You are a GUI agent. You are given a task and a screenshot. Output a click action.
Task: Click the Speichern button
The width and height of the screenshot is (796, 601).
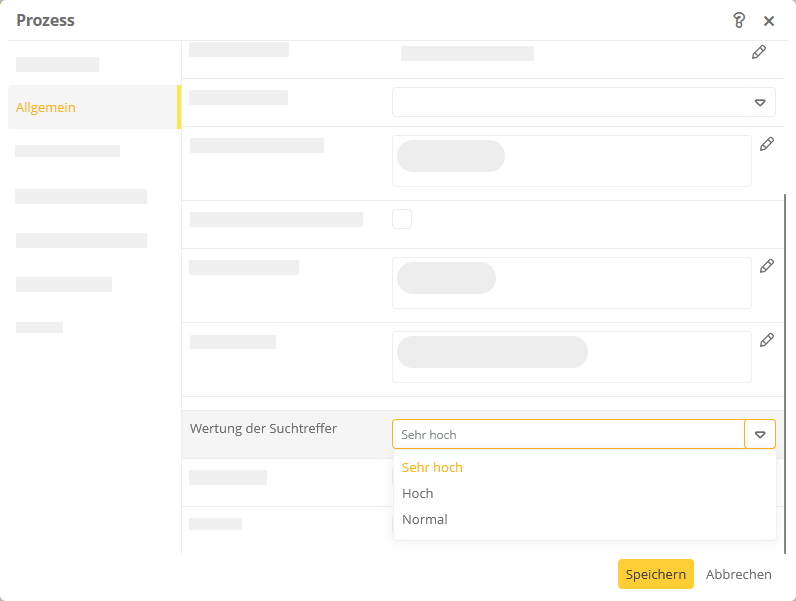(655, 574)
